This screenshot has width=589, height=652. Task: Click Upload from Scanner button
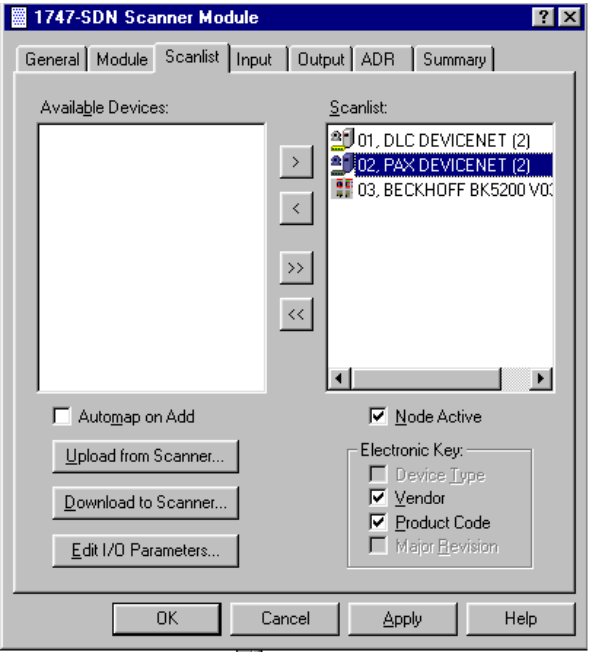pyautogui.click(x=146, y=456)
